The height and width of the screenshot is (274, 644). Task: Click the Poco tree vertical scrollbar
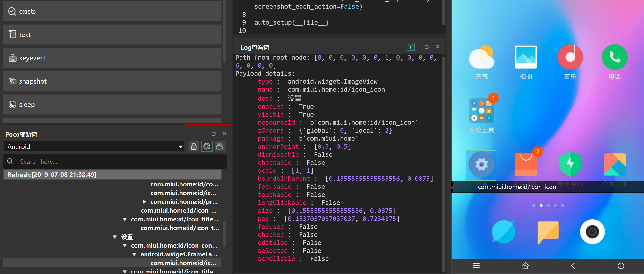pos(224,233)
